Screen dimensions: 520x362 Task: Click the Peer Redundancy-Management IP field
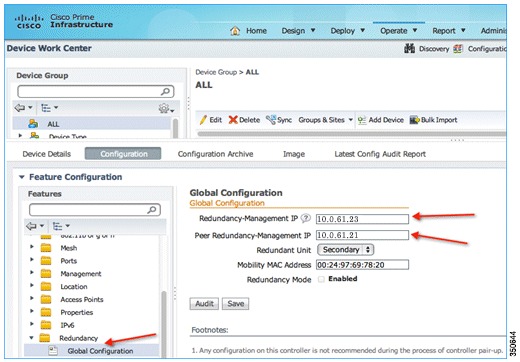362,235
